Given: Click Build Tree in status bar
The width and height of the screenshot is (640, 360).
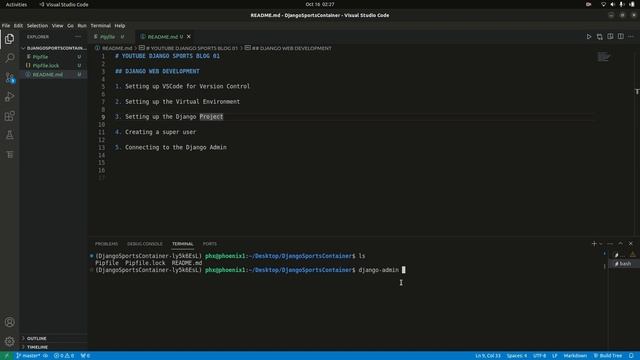Looking at the screenshot, I should coord(608,356).
